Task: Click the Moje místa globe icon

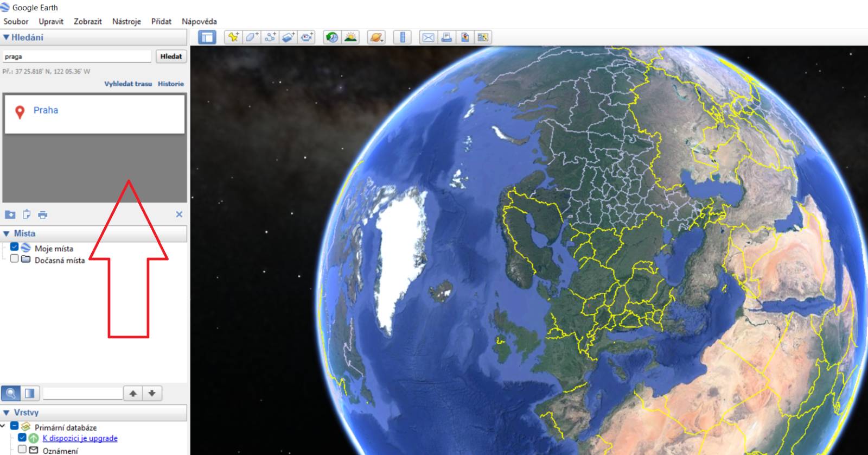Action: [25, 247]
